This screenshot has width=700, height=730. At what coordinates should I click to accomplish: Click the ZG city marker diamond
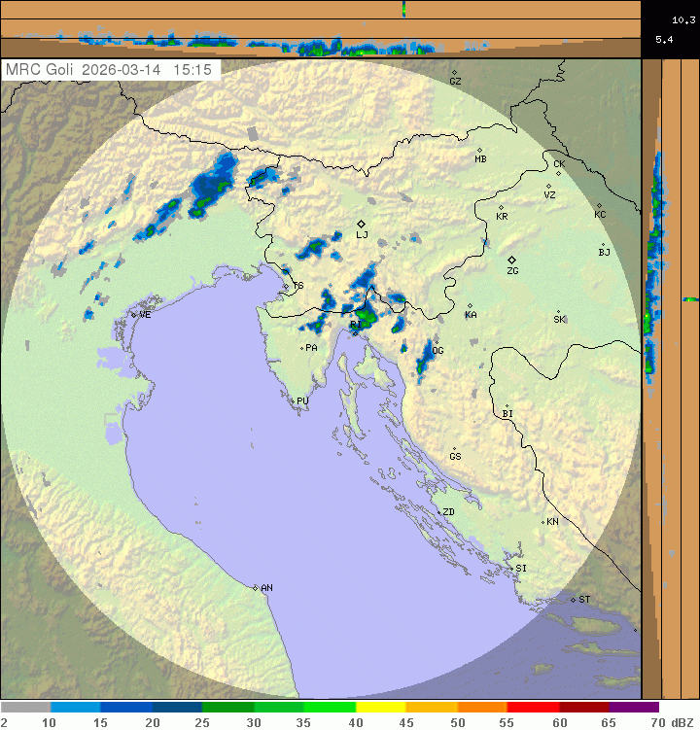pyautogui.click(x=511, y=260)
